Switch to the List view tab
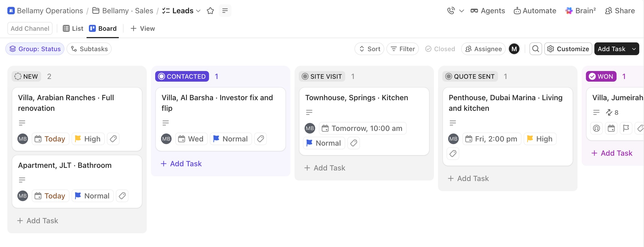The height and width of the screenshot is (247, 644). coord(73,28)
